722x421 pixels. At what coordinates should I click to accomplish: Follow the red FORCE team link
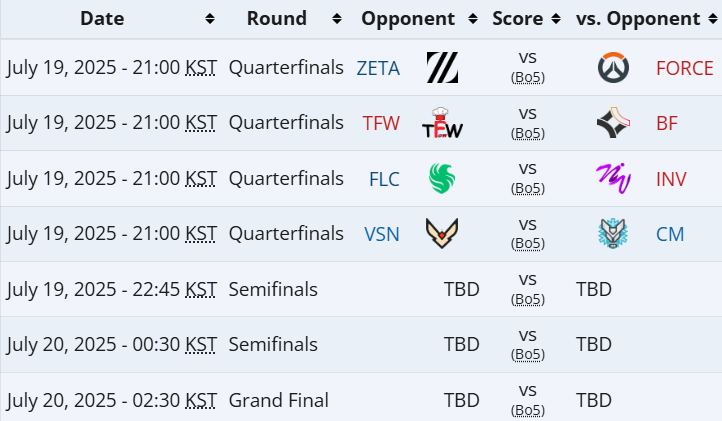coord(685,68)
